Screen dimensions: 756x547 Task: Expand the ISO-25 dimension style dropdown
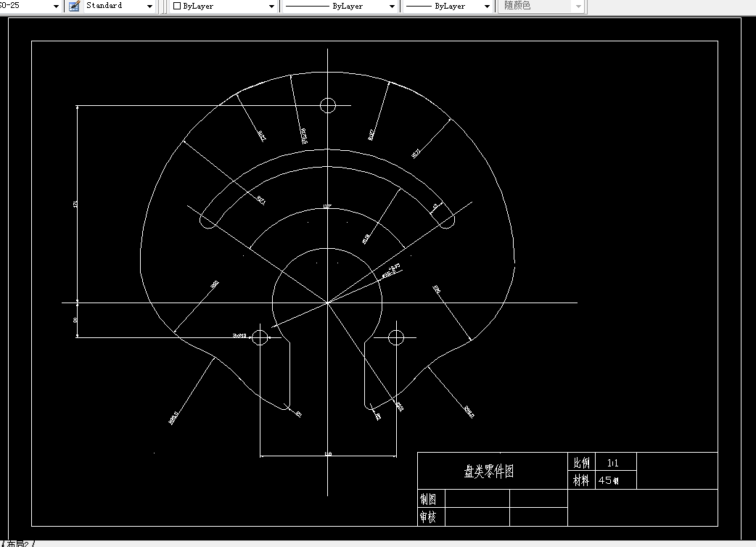click(57, 7)
